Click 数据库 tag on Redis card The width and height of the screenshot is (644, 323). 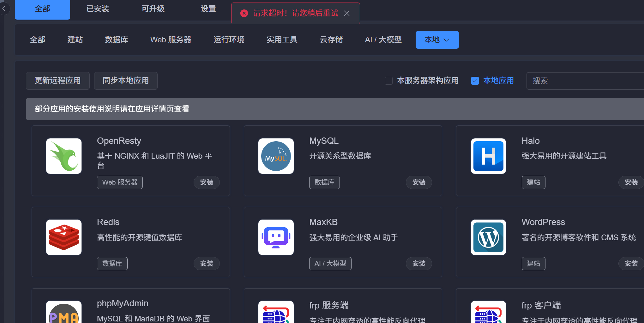pyautogui.click(x=112, y=264)
